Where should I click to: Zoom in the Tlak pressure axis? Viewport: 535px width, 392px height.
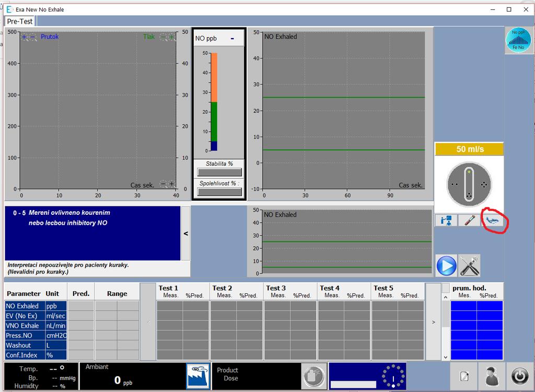171,37
